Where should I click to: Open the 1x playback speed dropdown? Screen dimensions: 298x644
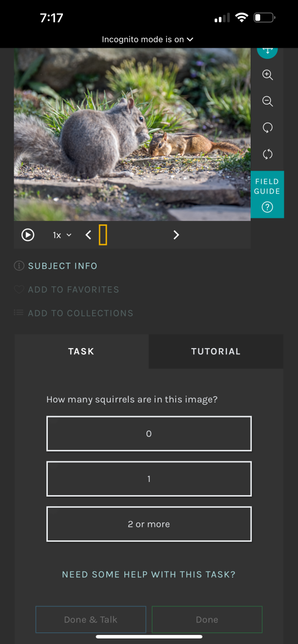coord(62,235)
